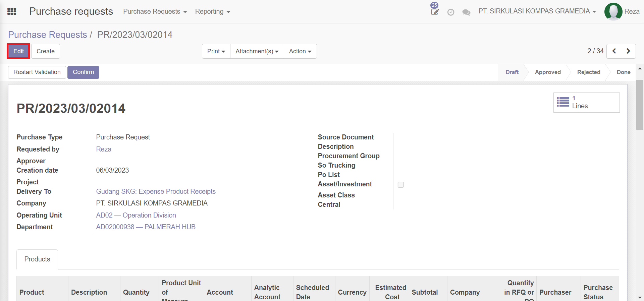
Task: Go to next record arrow
Action: point(628,51)
